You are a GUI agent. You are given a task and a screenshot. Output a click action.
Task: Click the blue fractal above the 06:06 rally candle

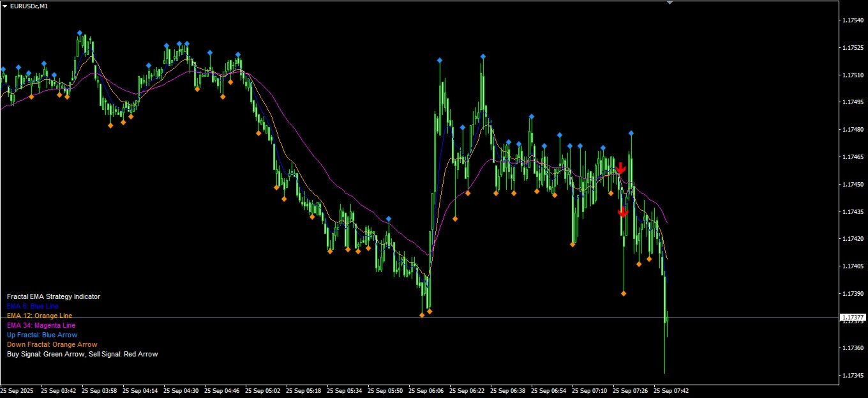click(x=440, y=61)
